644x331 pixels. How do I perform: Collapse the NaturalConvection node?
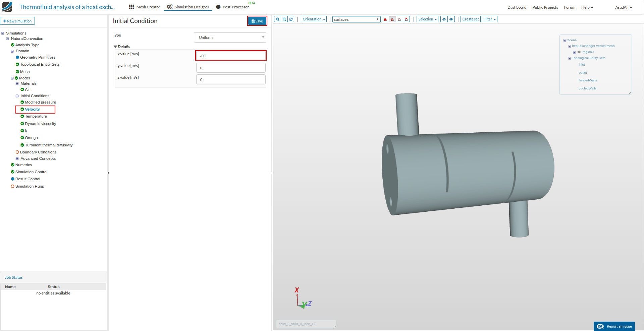[7, 39]
